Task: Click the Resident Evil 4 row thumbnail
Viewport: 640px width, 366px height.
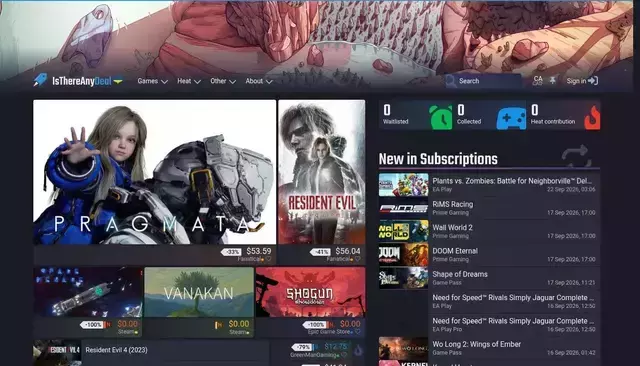Action: click(57, 352)
